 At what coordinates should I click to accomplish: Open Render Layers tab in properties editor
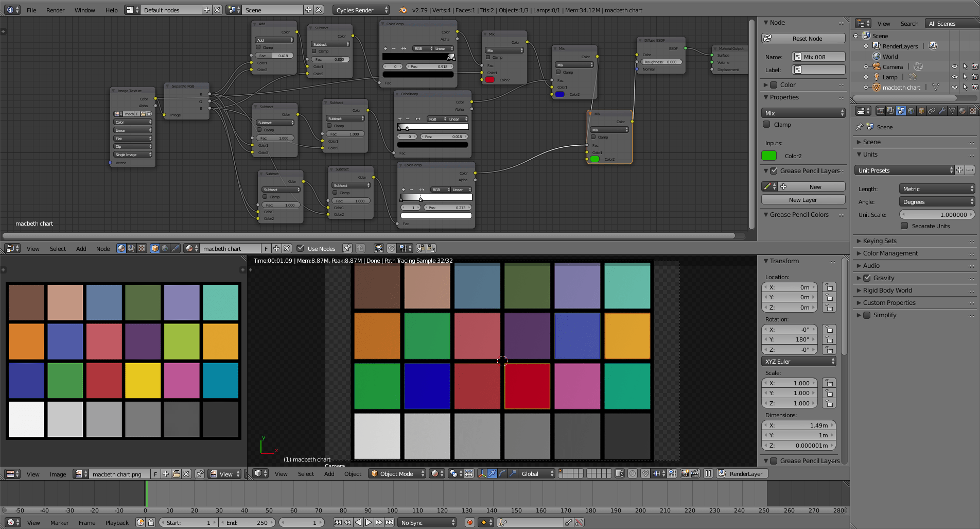(890, 111)
